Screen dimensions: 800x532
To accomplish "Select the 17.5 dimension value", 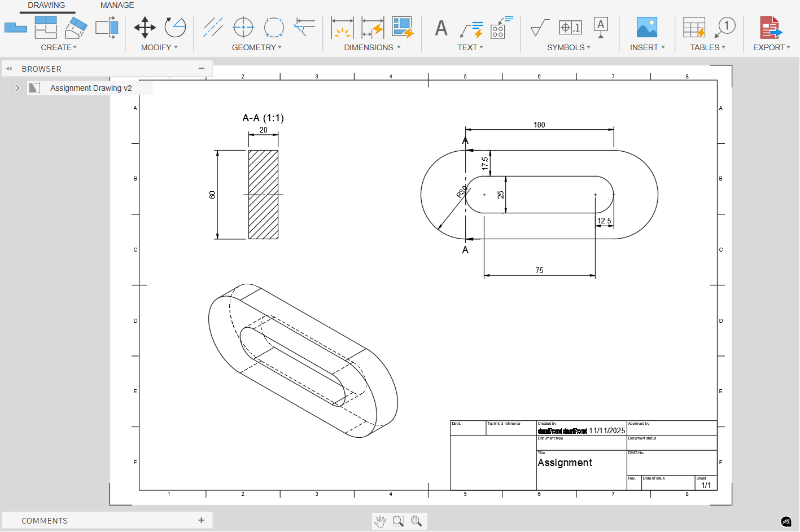I will coord(484,163).
